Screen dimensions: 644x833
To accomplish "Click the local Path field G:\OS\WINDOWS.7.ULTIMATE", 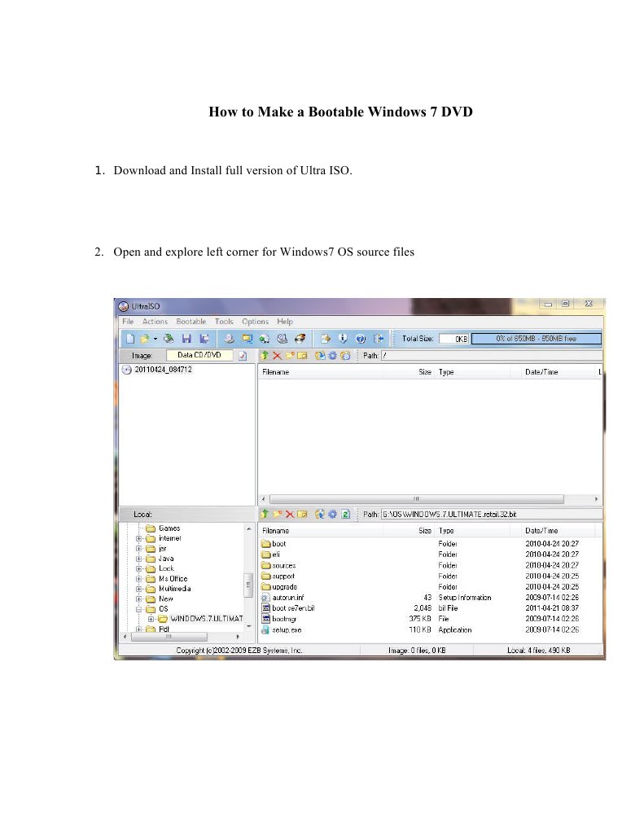I will [492, 514].
